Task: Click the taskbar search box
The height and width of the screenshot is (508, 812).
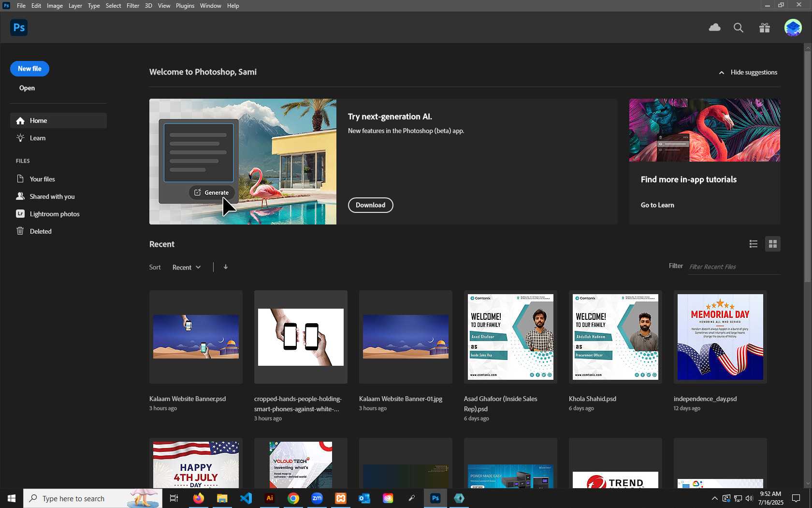Action: click(93, 498)
